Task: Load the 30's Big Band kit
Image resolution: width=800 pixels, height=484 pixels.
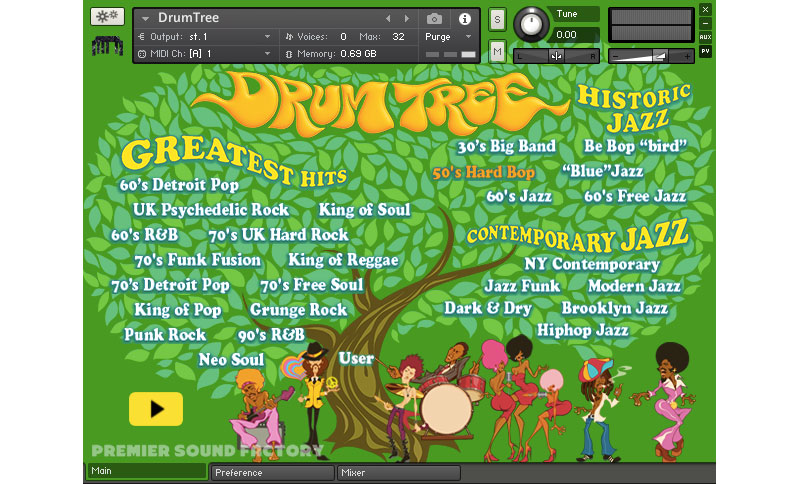Action: pyautogui.click(x=506, y=147)
